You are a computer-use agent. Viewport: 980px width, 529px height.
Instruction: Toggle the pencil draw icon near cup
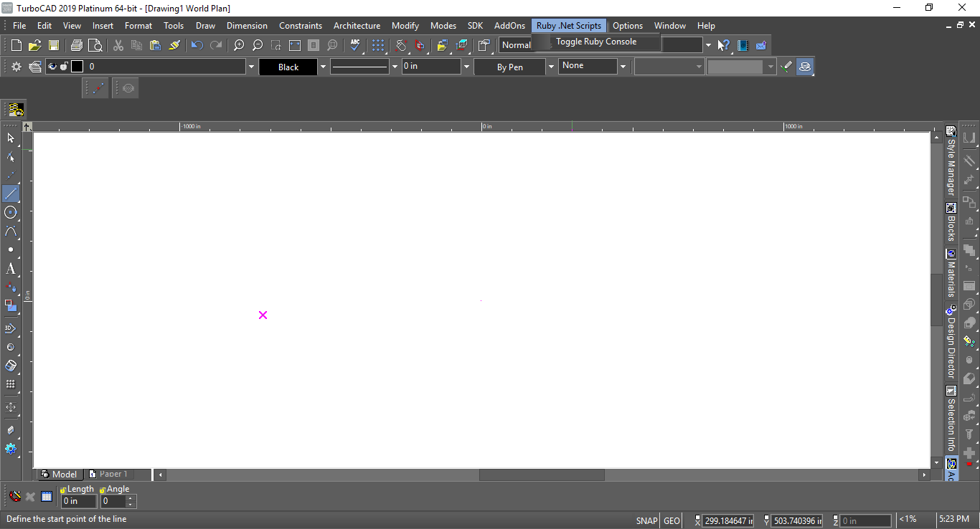(x=787, y=67)
